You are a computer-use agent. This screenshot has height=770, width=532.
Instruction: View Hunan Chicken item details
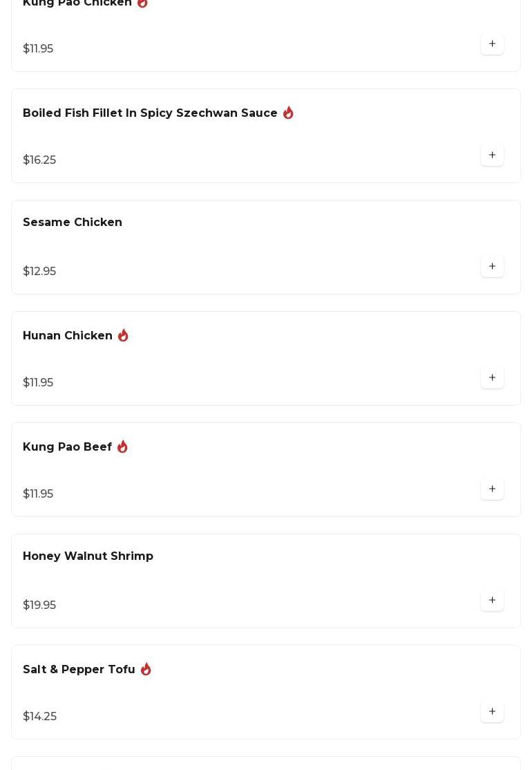click(x=68, y=336)
